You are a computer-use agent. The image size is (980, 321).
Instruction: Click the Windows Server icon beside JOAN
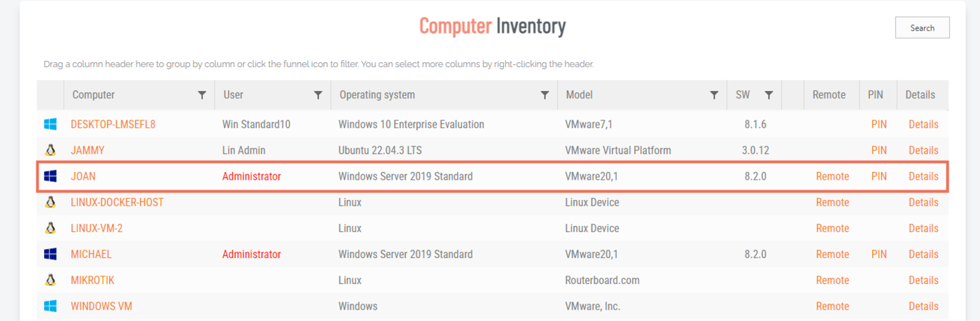[50, 176]
